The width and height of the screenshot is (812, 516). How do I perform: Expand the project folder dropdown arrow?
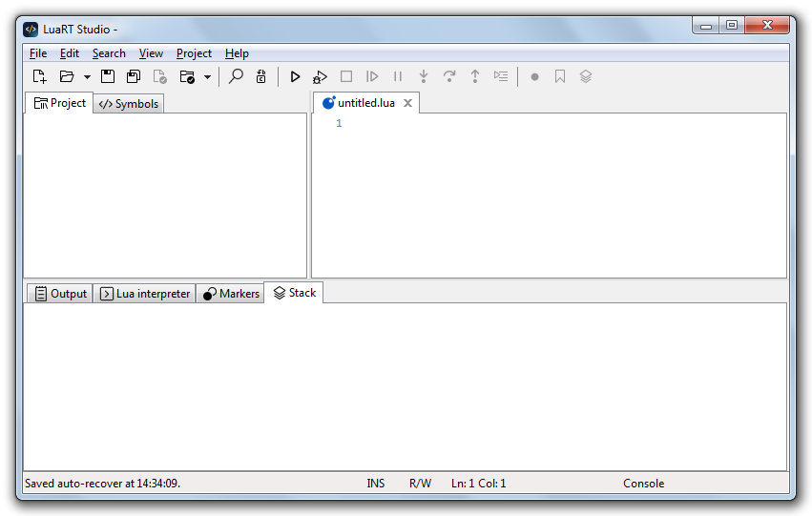[207, 77]
